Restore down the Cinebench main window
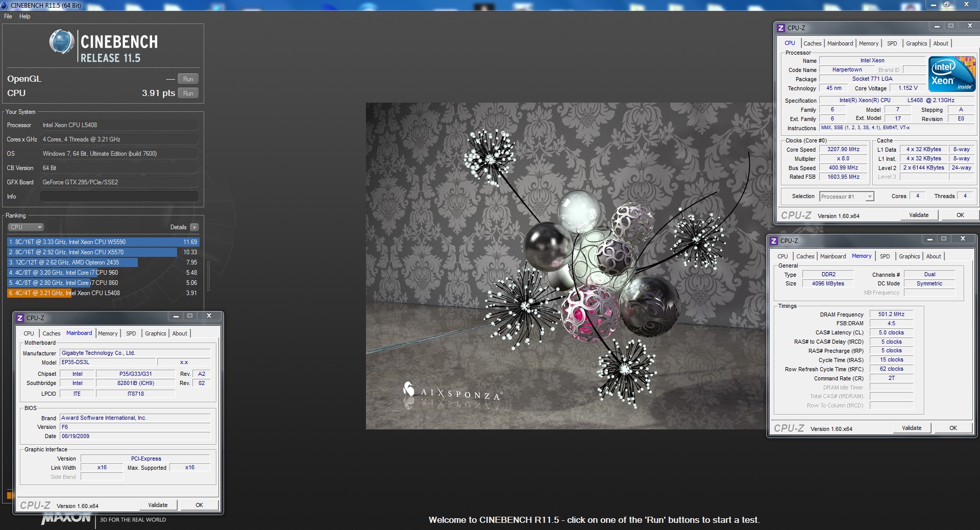Screen dimensions: 980x530 point(946,5)
